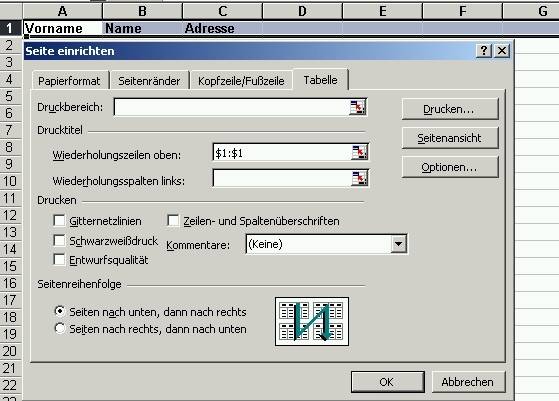Click the Drucken... button
Screen dimensions: 559x401
pos(450,109)
